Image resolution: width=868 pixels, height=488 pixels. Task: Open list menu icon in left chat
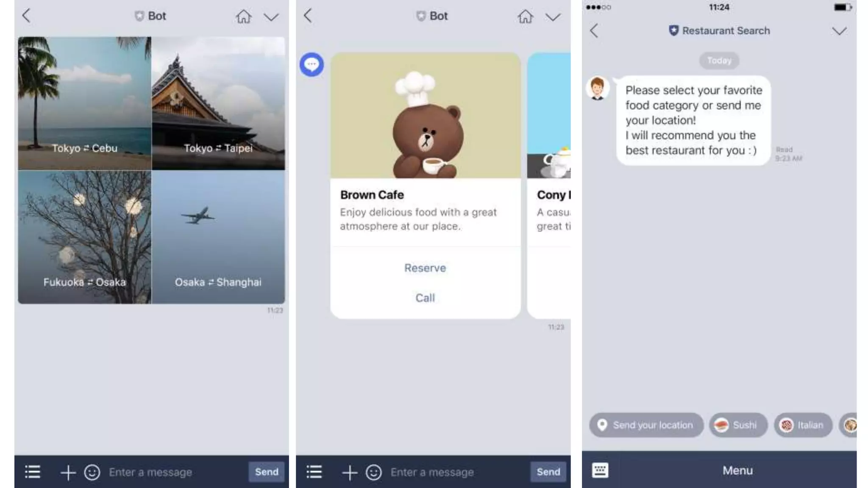tap(33, 471)
